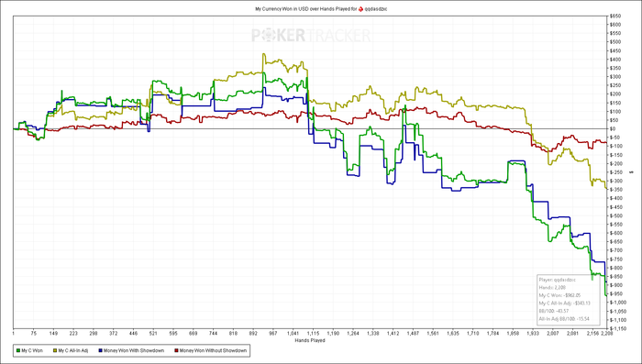Select the 'My C Won' legend label
Image resolution: width=642 pixels, height=364 pixels.
tap(32, 350)
